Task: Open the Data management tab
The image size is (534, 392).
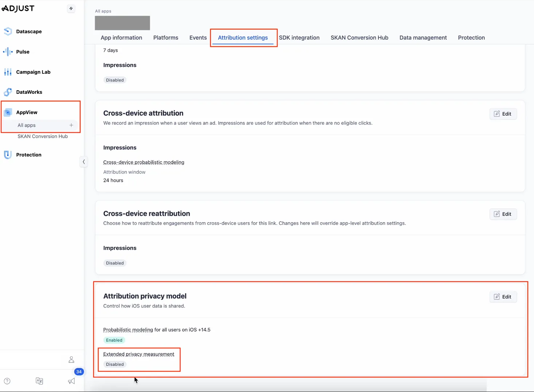Action: [x=423, y=37]
